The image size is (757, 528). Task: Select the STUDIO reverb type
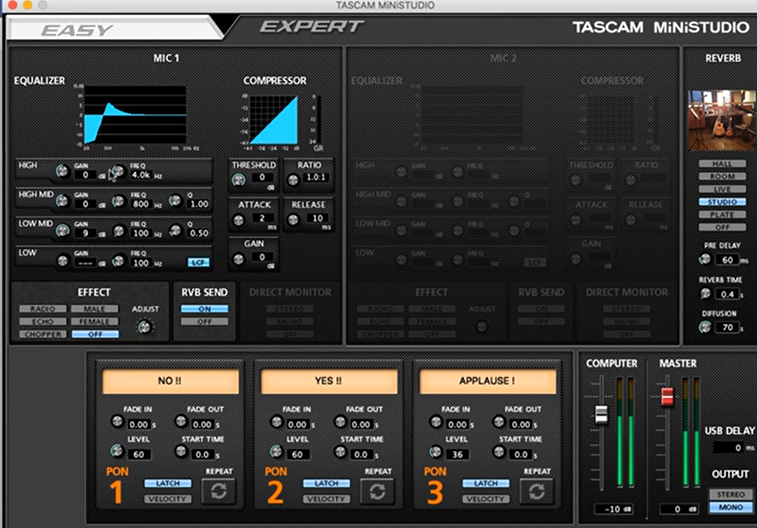pos(722,202)
